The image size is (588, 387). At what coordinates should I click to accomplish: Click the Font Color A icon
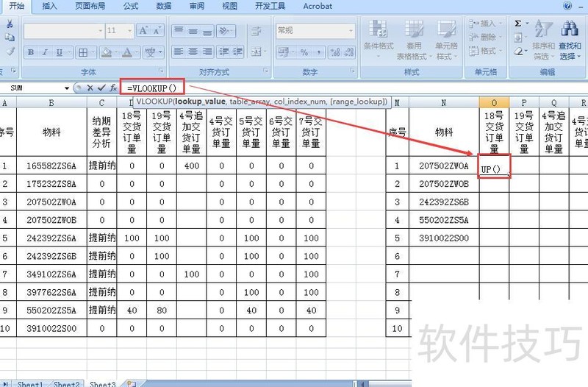click(127, 52)
